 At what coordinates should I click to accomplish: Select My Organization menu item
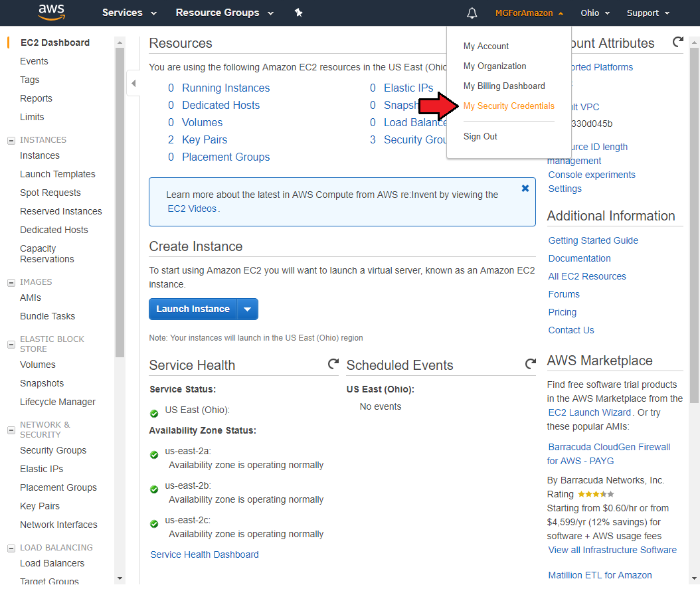click(495, 66)
